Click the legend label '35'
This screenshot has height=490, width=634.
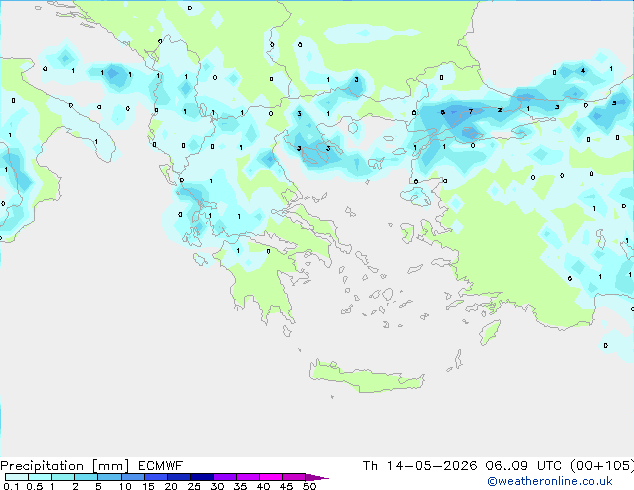240,486
